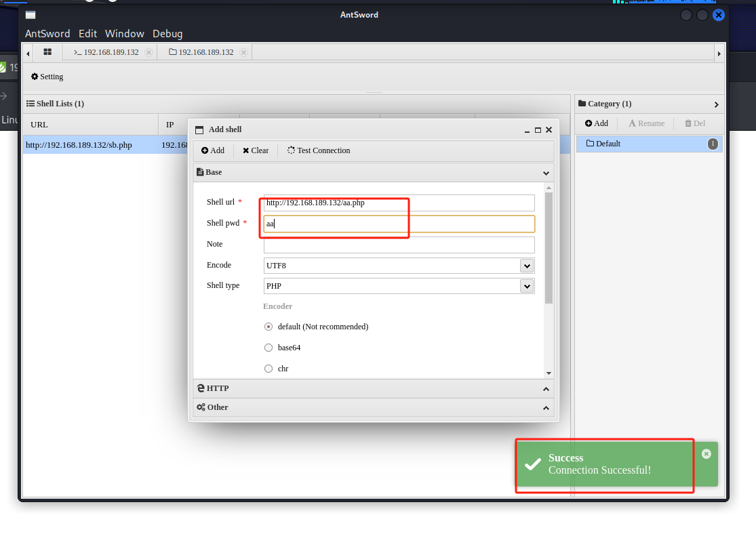Open the Debug menu
Viewport: 756px width, 536px height.
(167, 34)
